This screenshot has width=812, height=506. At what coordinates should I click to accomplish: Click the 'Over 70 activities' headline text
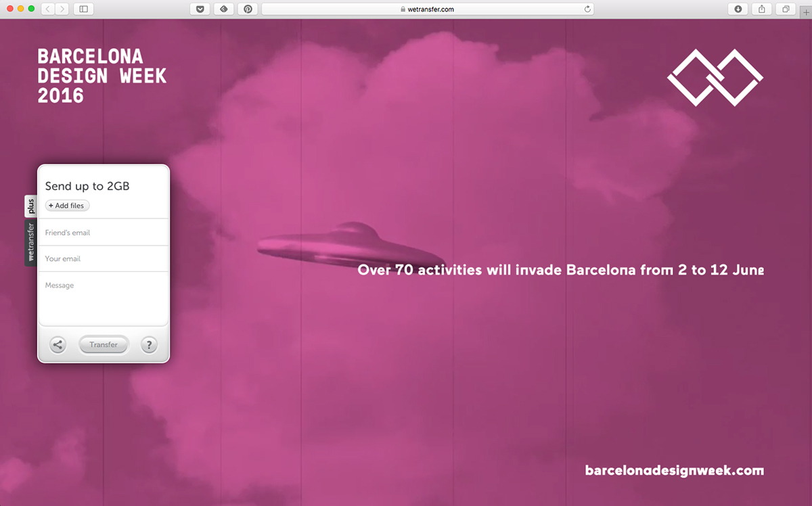(560, 270)
